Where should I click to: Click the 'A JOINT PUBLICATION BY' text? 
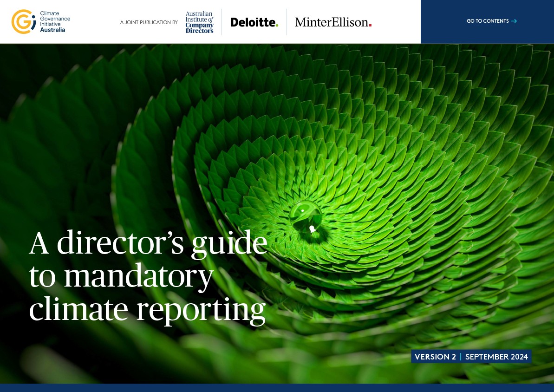[149, 22]
